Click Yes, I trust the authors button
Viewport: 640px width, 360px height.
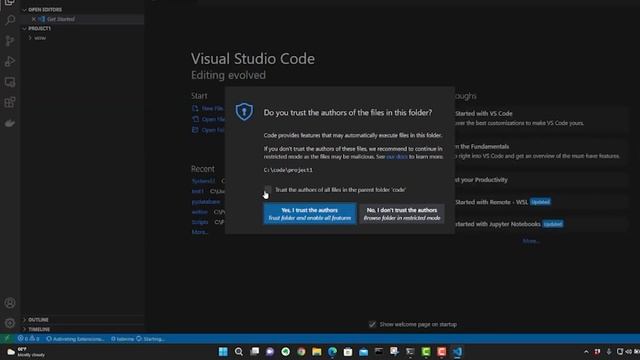[x=309, y=214]
